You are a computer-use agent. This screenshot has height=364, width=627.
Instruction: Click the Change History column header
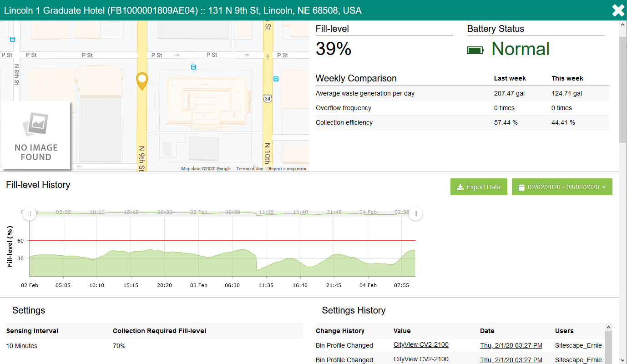[x=340, y=331]
